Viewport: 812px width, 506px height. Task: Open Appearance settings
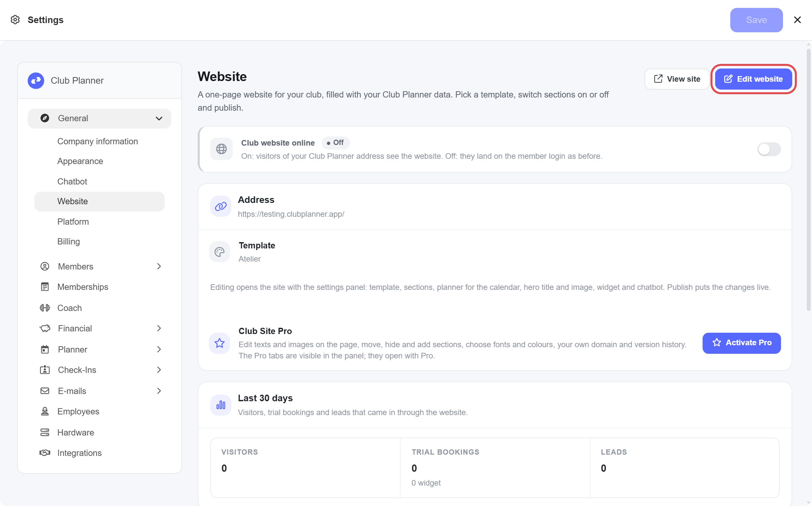coord(100,161)
